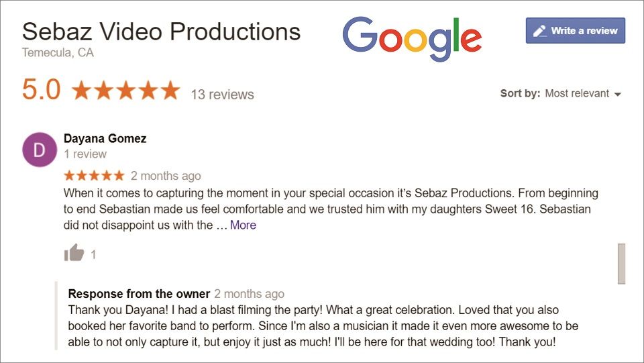Click the Sebaz Video Productions title

[x=161, y=31]
